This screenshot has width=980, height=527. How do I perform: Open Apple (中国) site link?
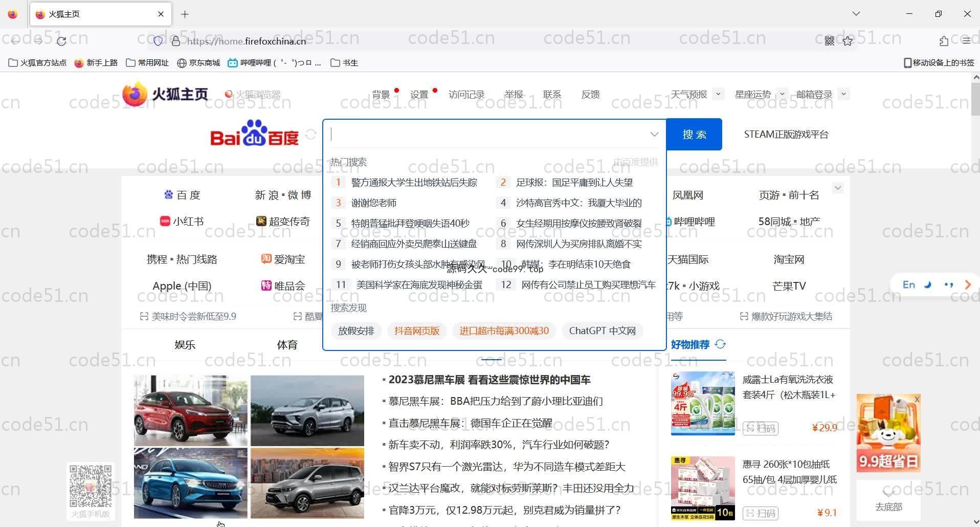[x=182, y=286]
